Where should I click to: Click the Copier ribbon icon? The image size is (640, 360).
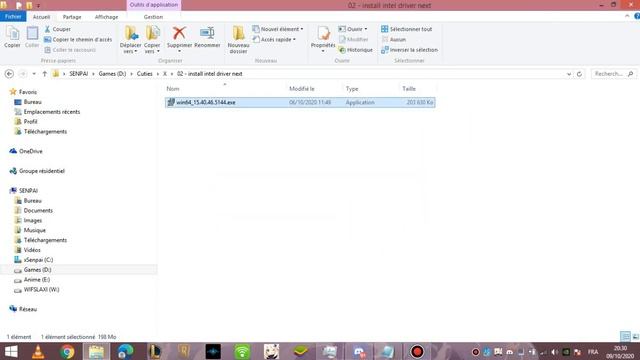point(12,37)
